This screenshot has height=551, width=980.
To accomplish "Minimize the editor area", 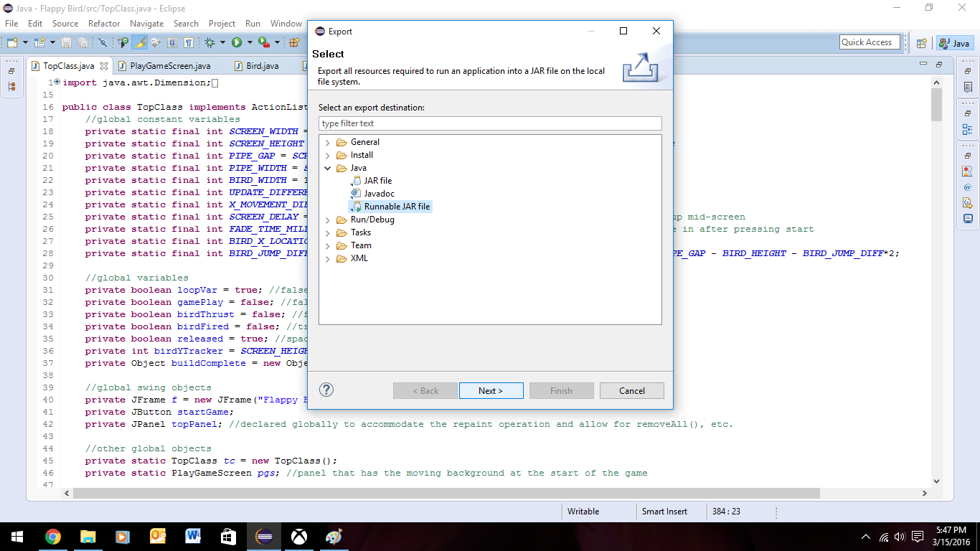I will pos(924,64).
